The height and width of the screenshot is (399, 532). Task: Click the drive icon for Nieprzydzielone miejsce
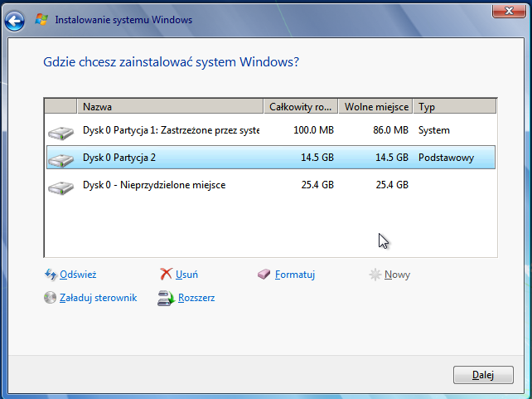pos(60,187)
